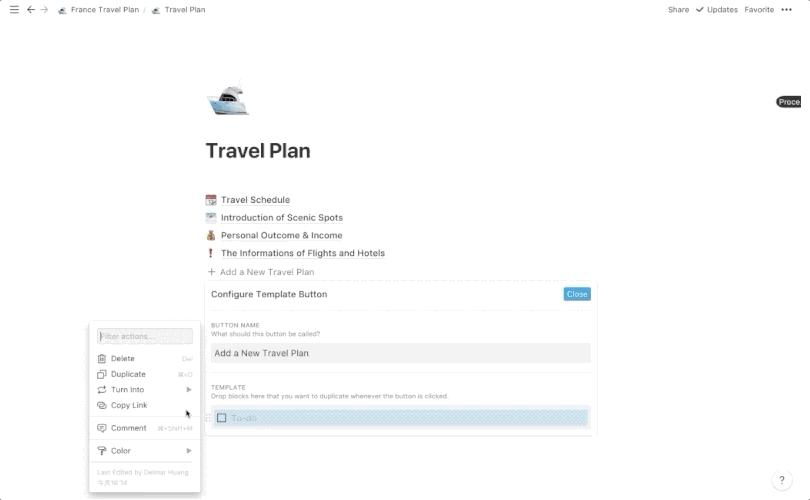810x500 pixels.
Task: Open the three-dot page options menu
Action: click(x=787, y=10)
